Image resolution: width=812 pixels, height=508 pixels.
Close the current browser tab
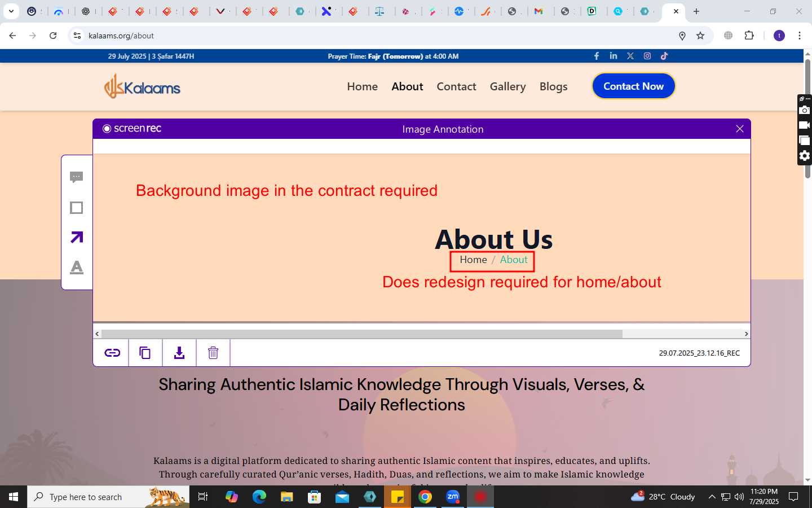(x=676, y=11)
